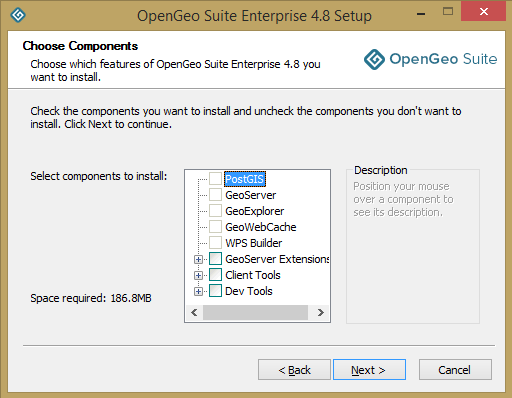Expand the Dev Tools tree node
This screenshot has width=512, height=398.
click(198, 291)
